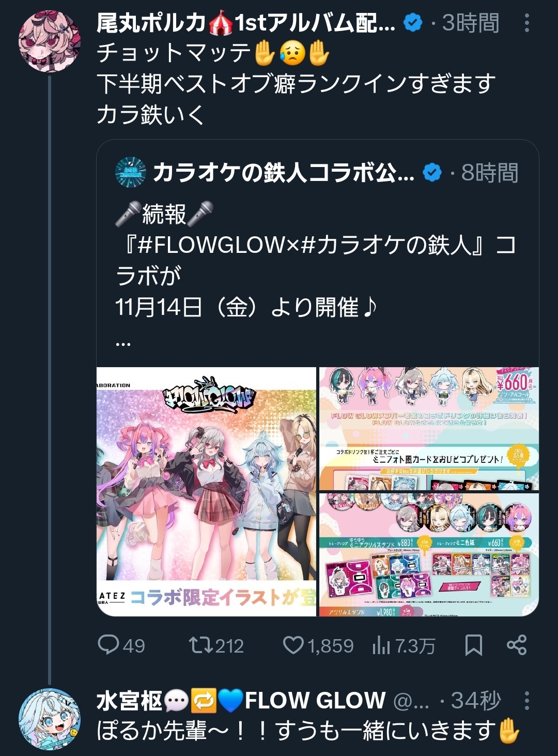Open more options for 水宮枢's reply
Viewport: 558px width, 756px height.
pos(526,701)
